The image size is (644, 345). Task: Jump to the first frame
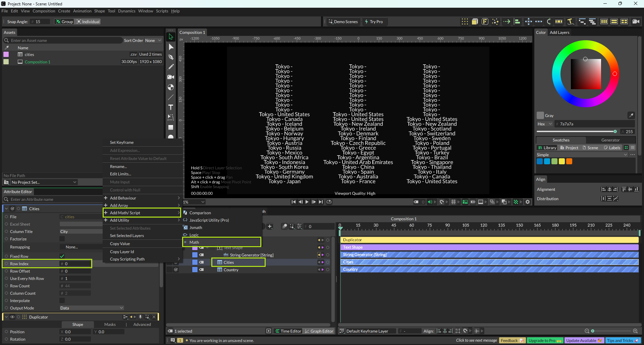[x=293, y=202]
